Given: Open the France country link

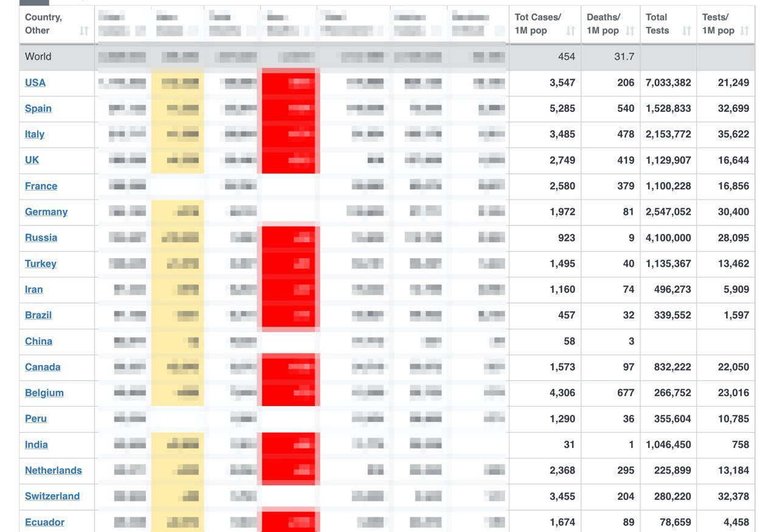Looking at the screenshot, I should 41,186.
